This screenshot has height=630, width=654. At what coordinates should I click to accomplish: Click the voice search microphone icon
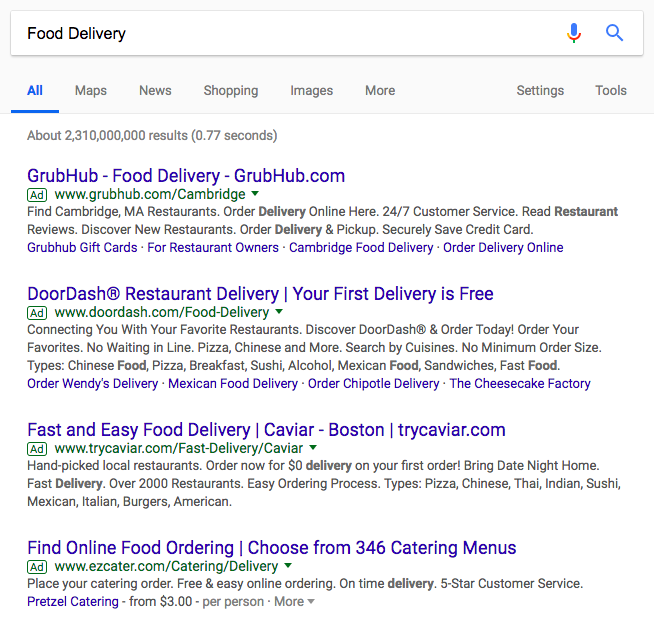[x=574, y=33]
